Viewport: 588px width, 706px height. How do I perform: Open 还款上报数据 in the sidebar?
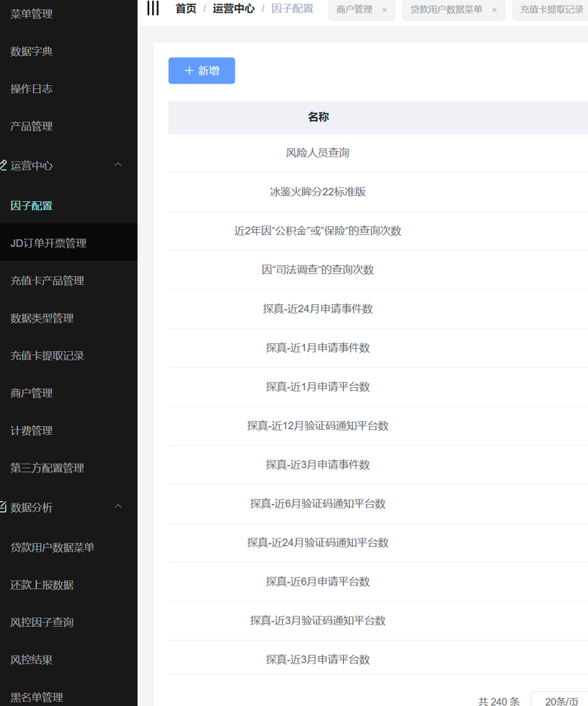pos(42,585)
